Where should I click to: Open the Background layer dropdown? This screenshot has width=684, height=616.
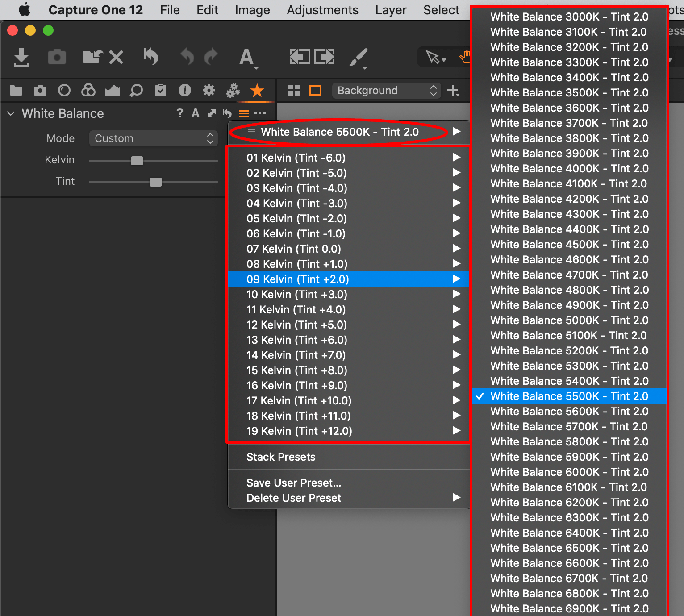click(386, 91)
